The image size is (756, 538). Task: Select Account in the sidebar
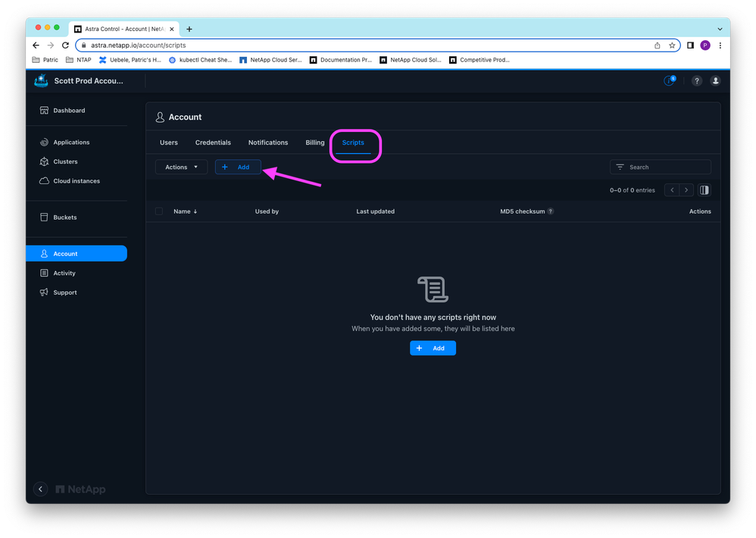pos(77,254)
